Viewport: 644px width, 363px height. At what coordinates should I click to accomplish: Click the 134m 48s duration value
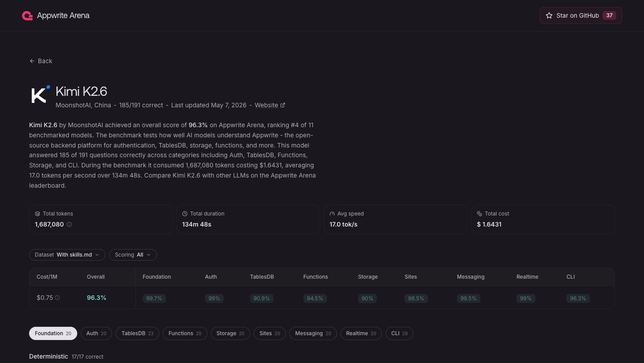pos(197,224)
